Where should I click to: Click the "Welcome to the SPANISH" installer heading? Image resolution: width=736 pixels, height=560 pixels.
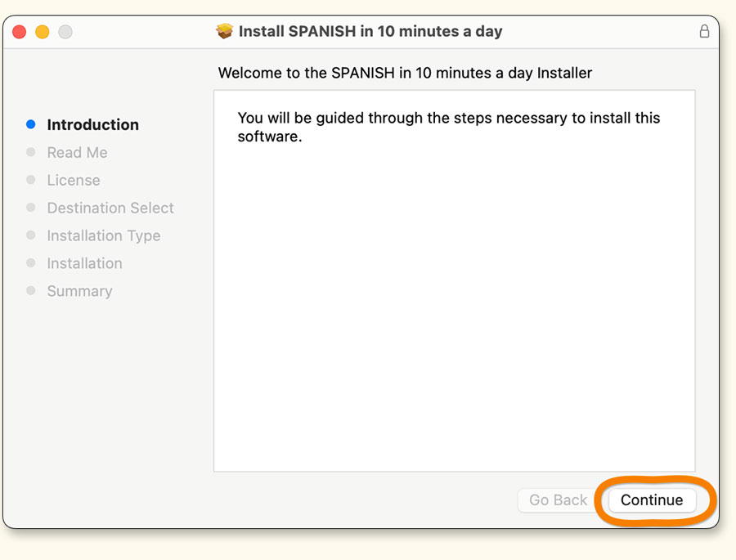pyautogui.click(x=405, y=73)
